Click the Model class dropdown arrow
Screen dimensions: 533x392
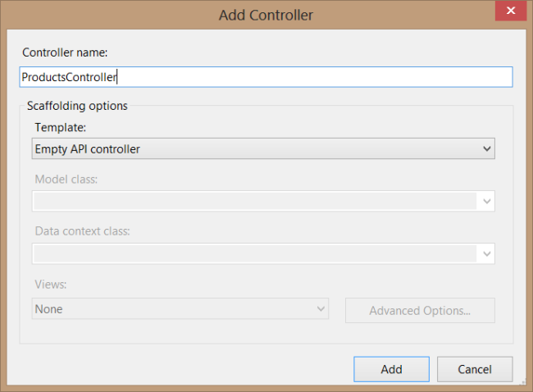coord(486,201)
